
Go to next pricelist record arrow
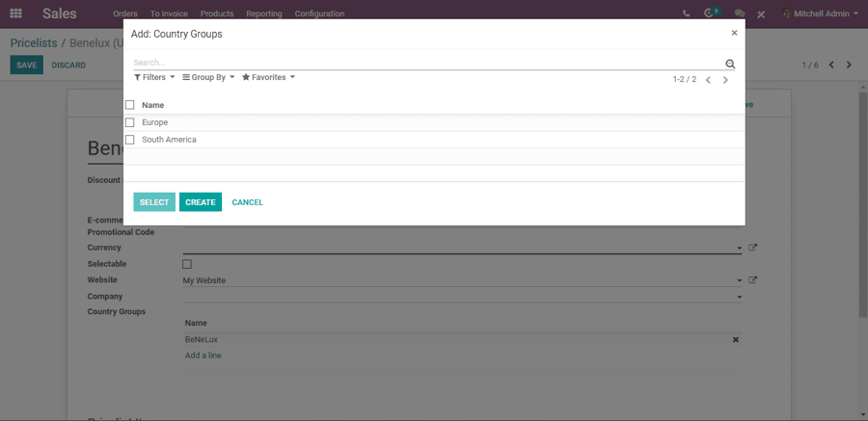click(x=849, y=65)
